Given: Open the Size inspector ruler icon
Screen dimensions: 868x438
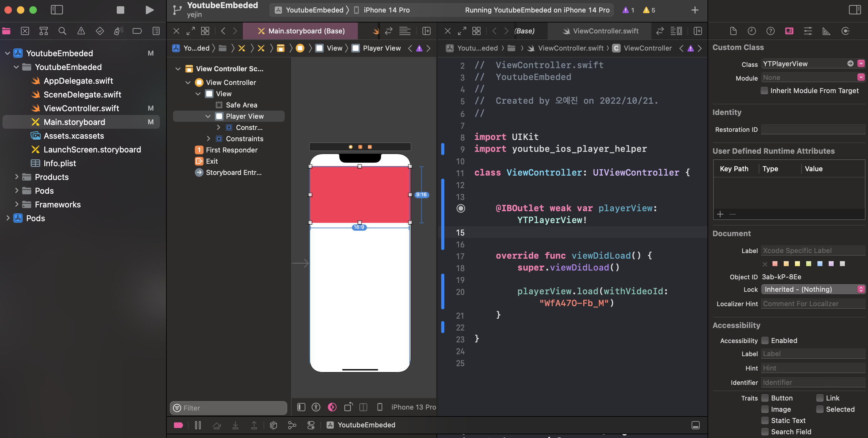Looking at the screenshot, I should 826,31.
